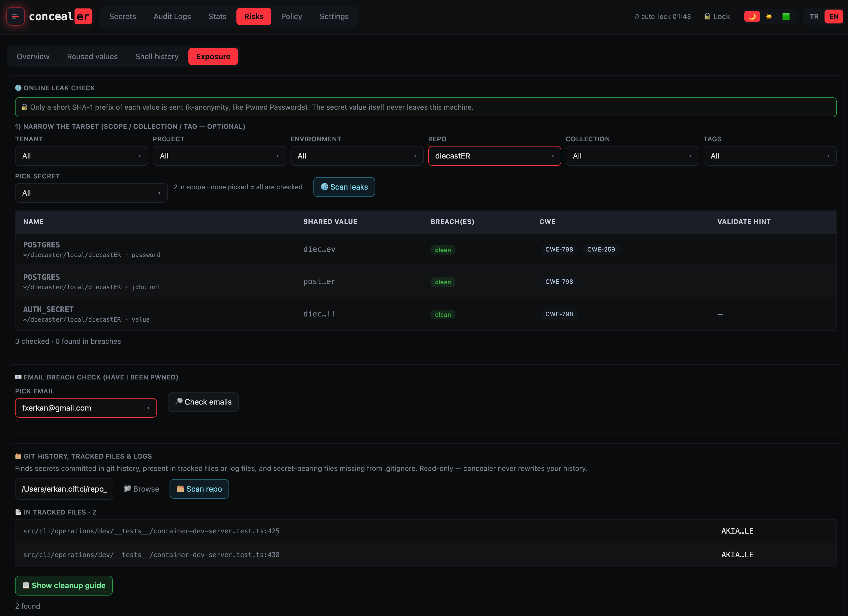
Task: Select the POSTGRES password row name
Action: [x=41, y=245]
